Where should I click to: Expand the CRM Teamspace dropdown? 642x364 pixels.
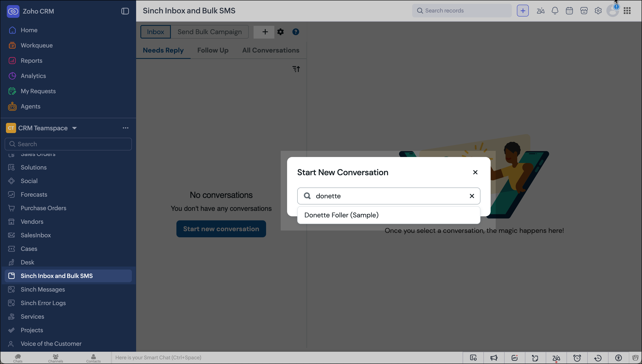tap(75, 128)
